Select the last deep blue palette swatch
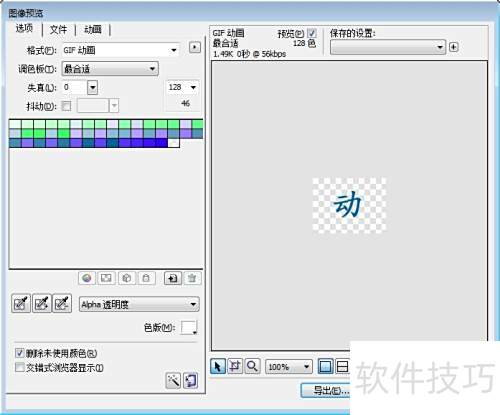The height and width of the screenshot is (415, 500). point(161,143)
